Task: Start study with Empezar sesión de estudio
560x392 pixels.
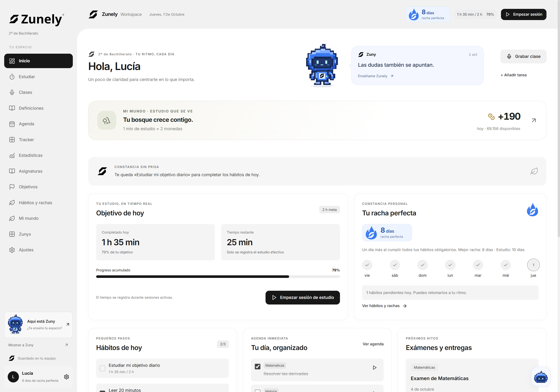Action: click(302, 297)
